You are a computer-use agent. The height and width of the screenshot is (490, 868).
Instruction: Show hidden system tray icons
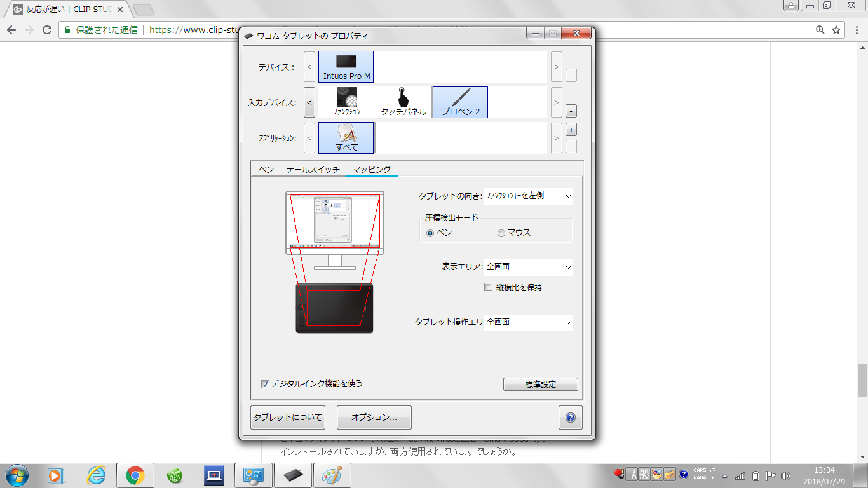[724, 475]
